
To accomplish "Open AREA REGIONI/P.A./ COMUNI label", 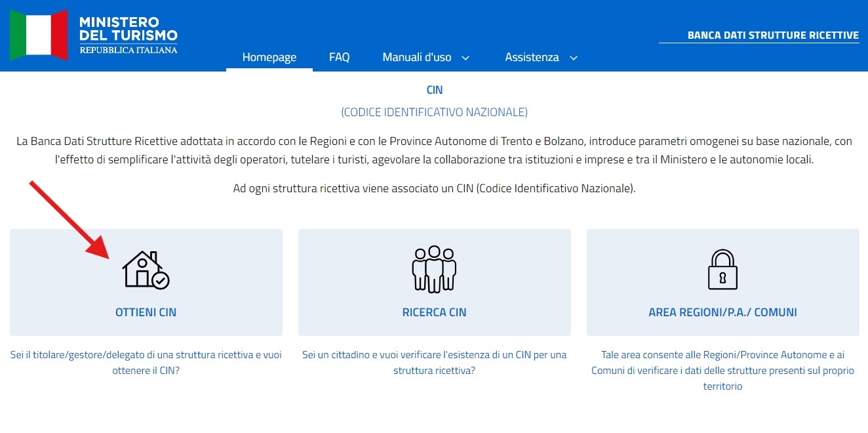I will (x=723, y=312).
